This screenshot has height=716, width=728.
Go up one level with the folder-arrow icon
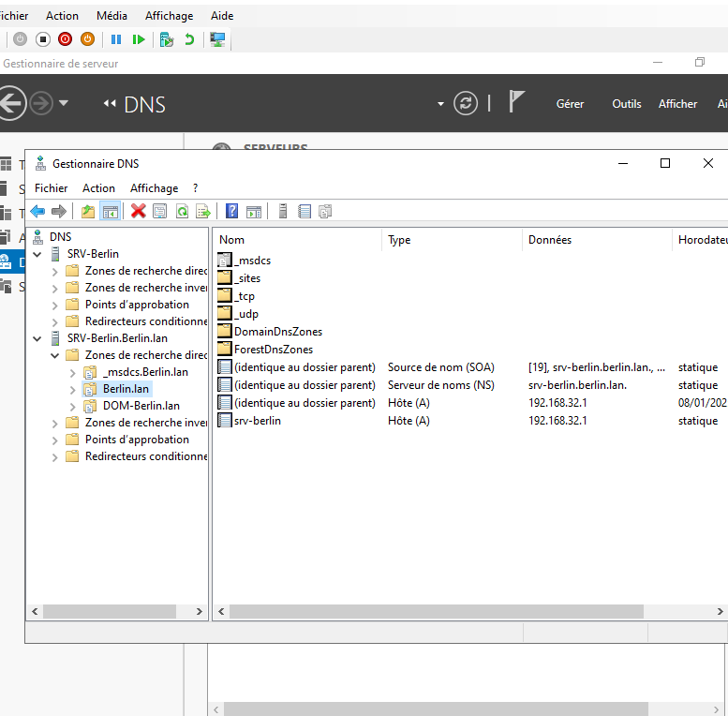[88, 211]
